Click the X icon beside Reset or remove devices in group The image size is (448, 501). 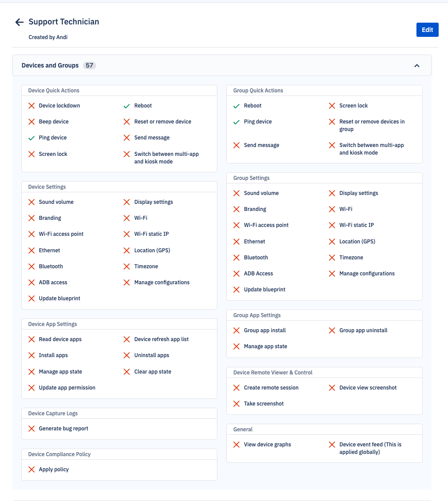332,122
